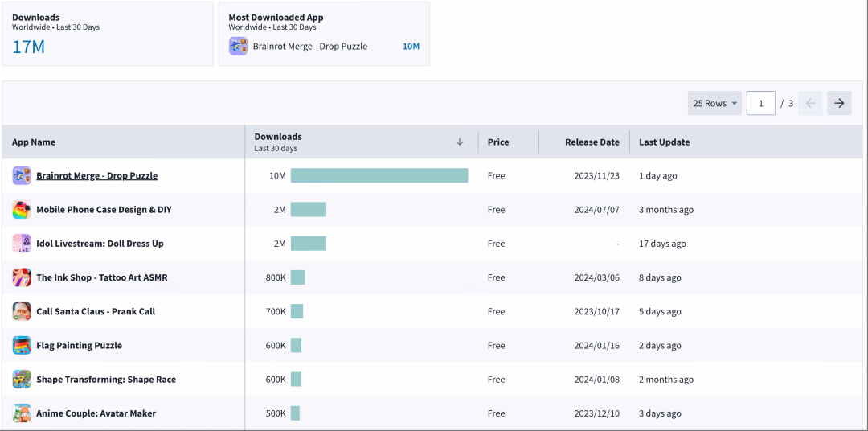Open Shape Transforming: Shape Race
868x431 pixels.
tap(106, 380)
